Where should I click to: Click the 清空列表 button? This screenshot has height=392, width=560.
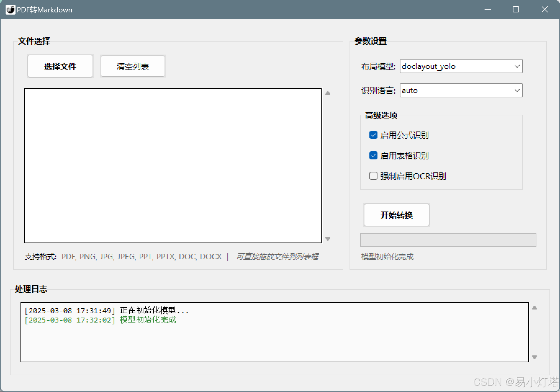pyautogui.click(x=133, y=66)
